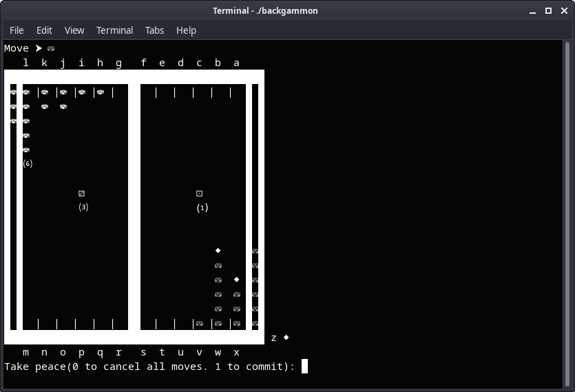Click the white diamond checker on point x
Image resolution: width=575 pixels, height=392 pixels.
(236, 280)
